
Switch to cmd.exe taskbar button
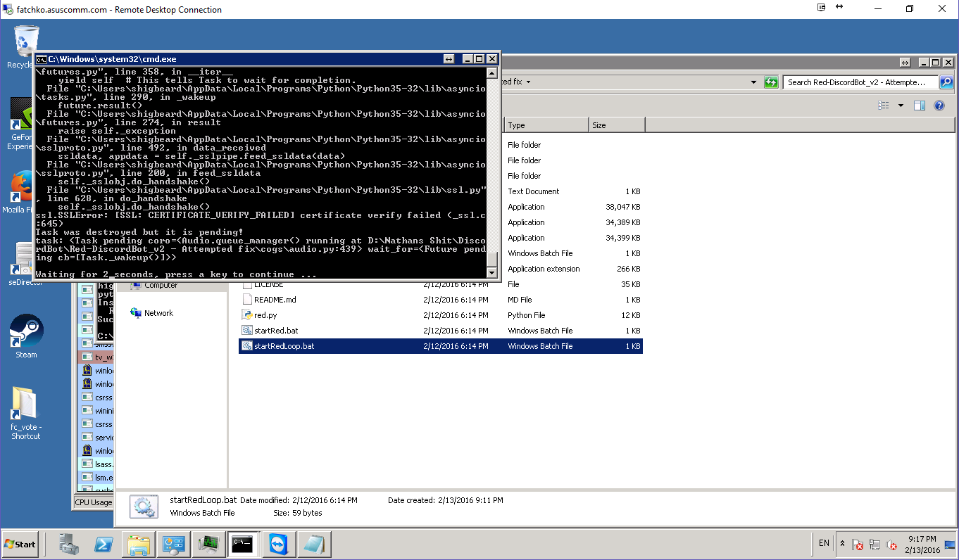(x=244, y=545)
